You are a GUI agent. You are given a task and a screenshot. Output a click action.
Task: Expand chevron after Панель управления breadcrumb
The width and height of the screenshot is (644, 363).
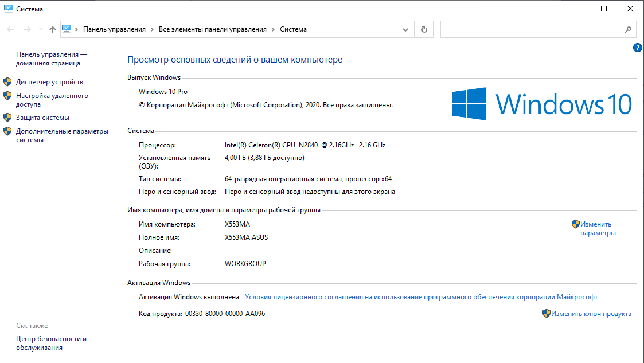point(152,29)
